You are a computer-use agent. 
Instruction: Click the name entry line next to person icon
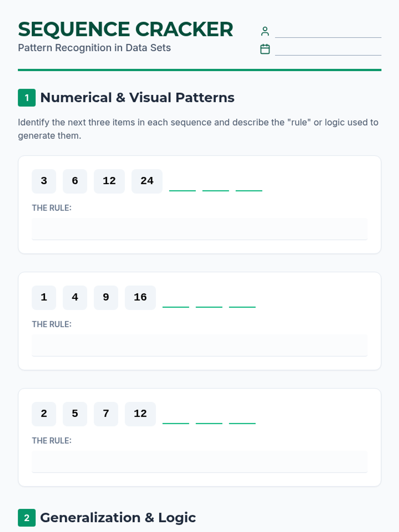(328, 33)
